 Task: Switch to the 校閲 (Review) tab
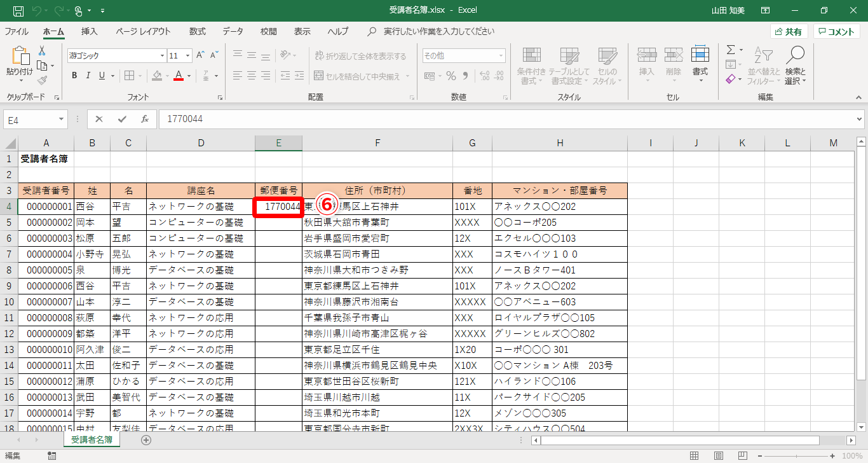pyautogui.click(x=269, y=31)
